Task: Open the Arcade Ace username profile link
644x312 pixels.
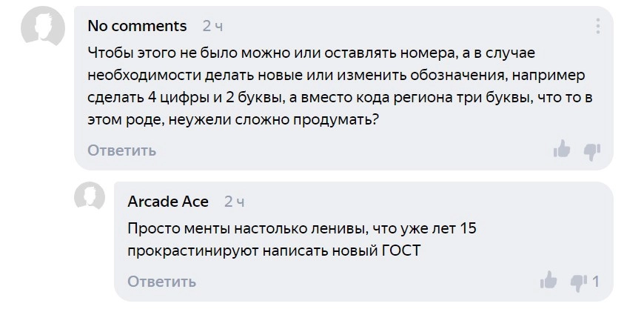Action: point(168,202)
